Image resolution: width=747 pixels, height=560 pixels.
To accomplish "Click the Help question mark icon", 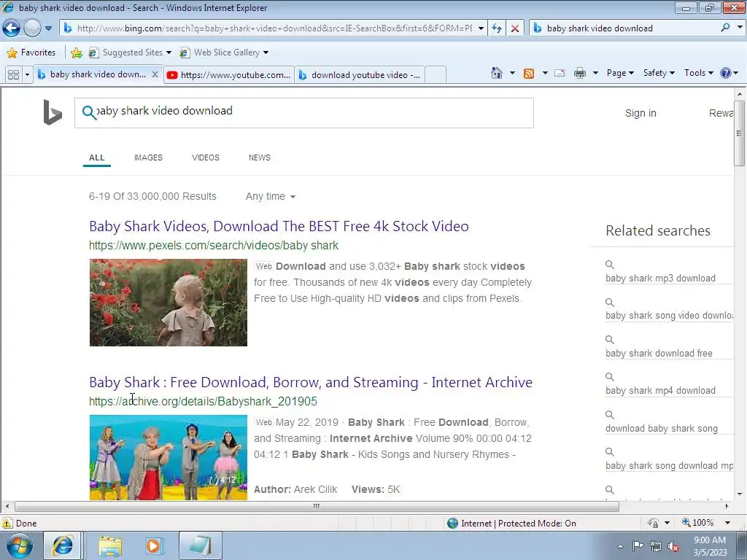I will (726, 73).
